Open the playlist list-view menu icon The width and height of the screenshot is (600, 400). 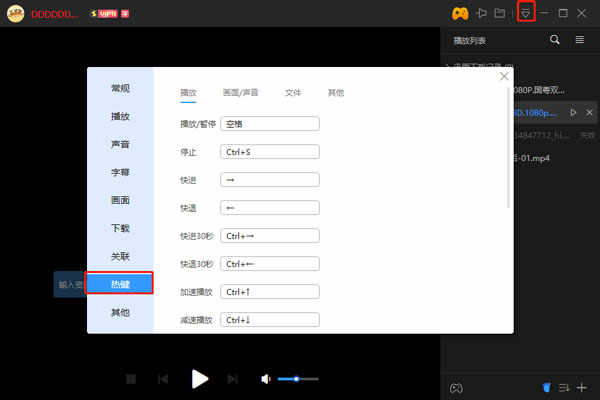pos(580,39)
